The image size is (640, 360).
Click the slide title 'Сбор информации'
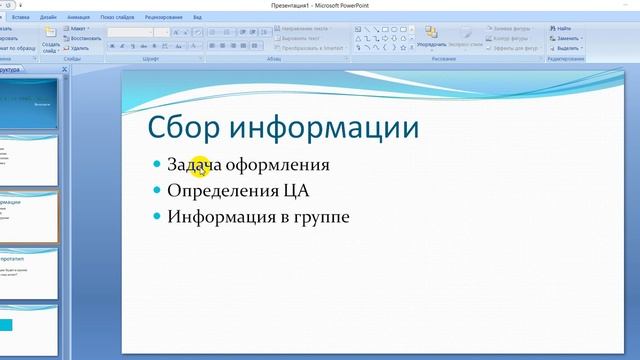pos(283,127)
